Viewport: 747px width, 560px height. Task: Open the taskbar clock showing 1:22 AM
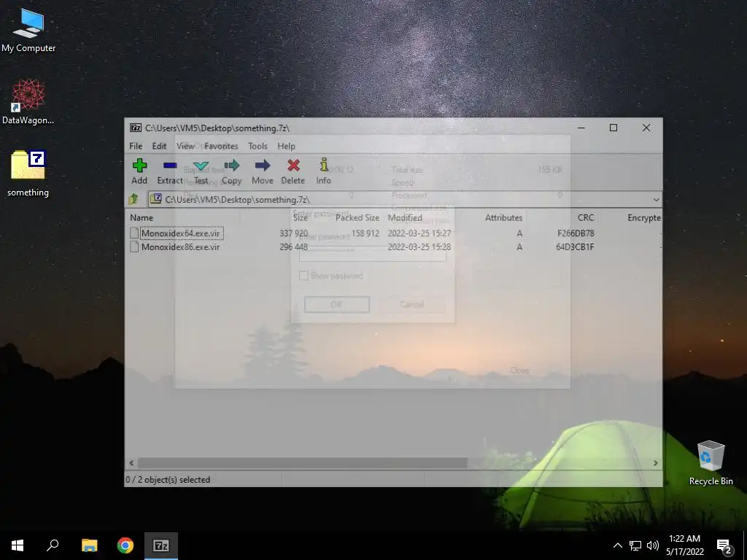[x=684, y=545]
